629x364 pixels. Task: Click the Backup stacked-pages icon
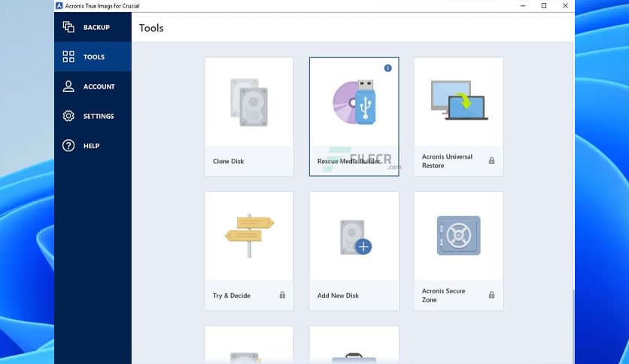coord(68,27)
